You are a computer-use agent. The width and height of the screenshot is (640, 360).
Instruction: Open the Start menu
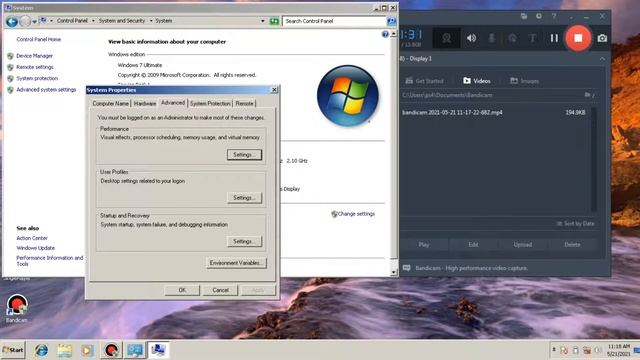click(x=13, y=350)
